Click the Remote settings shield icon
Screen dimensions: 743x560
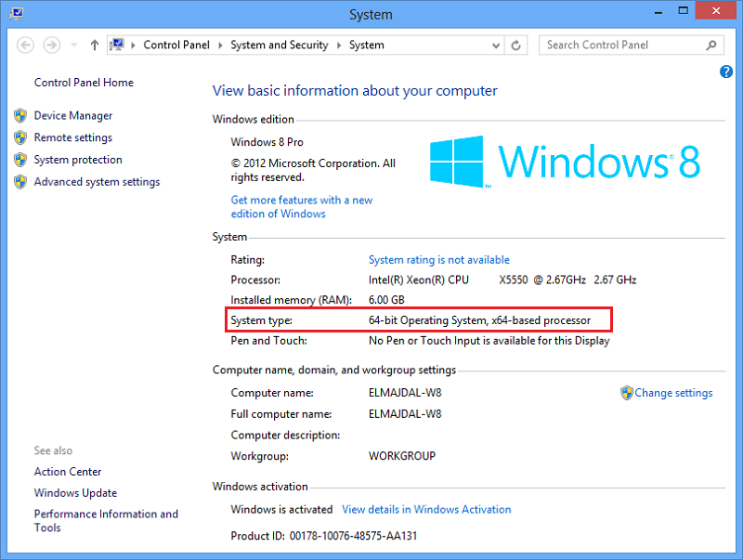click(20, 137)
